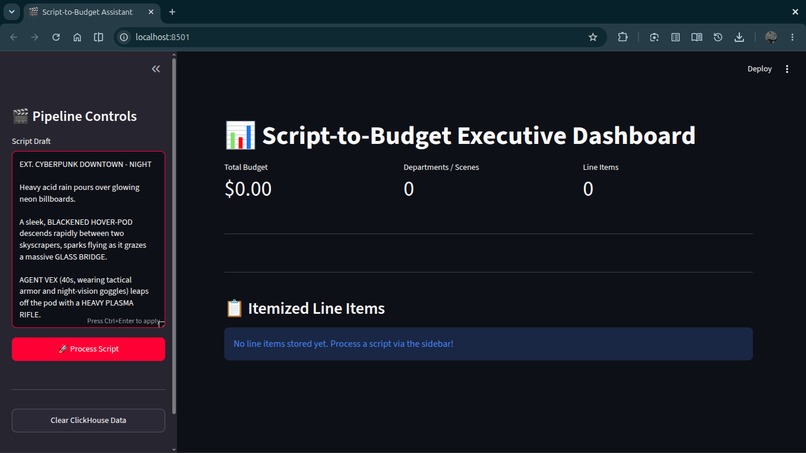This screenshot has width=806, height=453.
Task: Go back with the browser back arrow
Action: [x=14, y=37]
